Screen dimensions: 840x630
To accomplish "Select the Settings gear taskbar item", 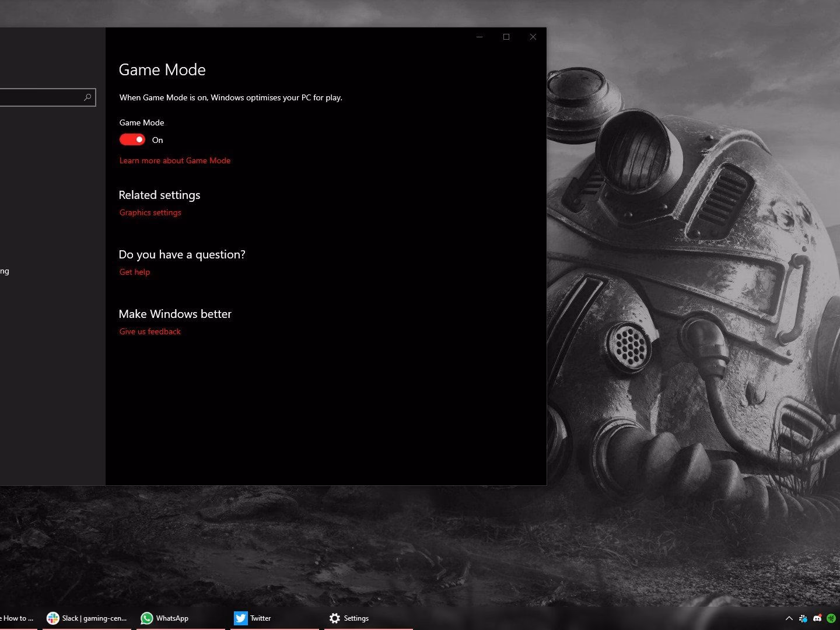I will [369, 618].
